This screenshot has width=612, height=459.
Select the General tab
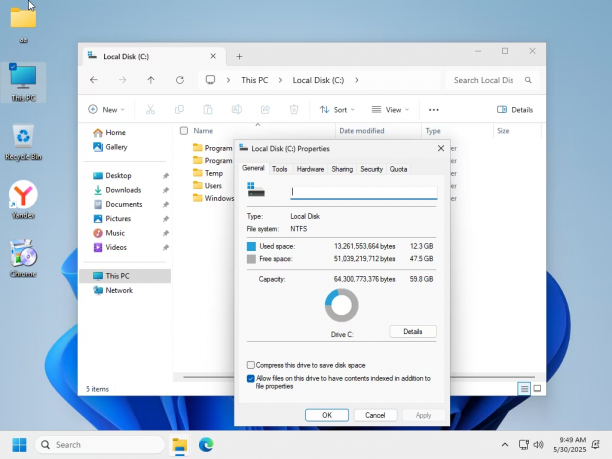pyautogui.click(x=253, y=168)
